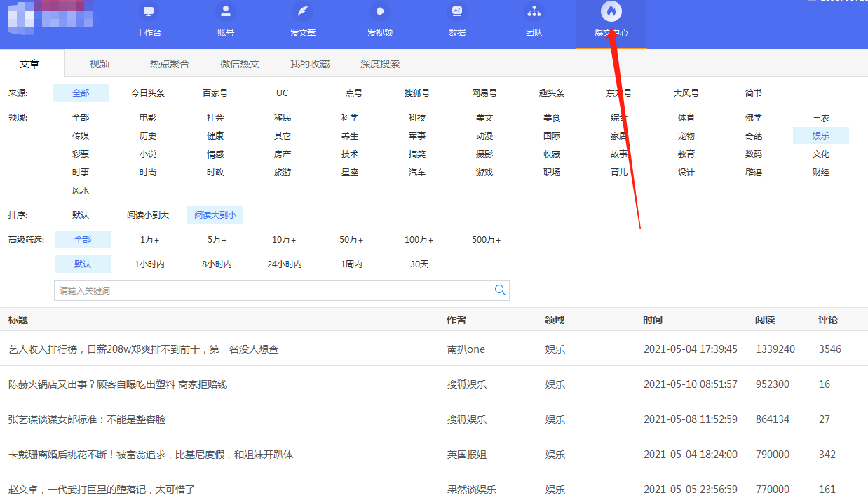Click the 账号 account icon
Image resolution: width=868 pixels, height=498 pixels.
coord(225,12)
